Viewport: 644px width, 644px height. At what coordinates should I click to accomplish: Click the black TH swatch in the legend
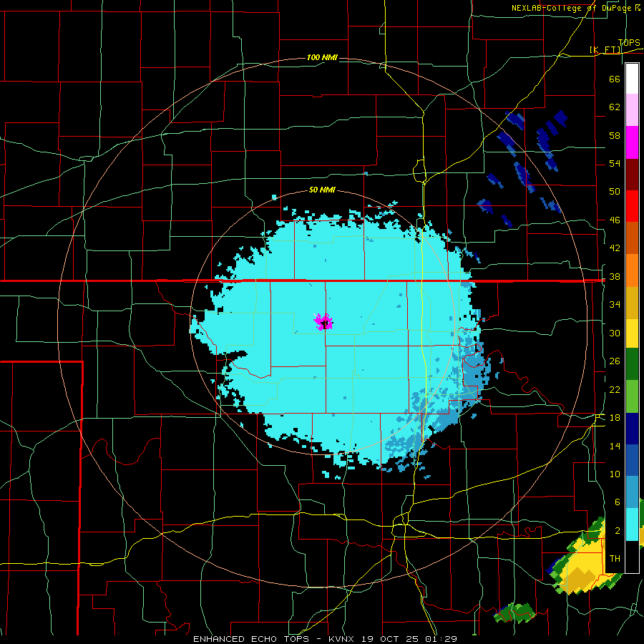(632, 557)
